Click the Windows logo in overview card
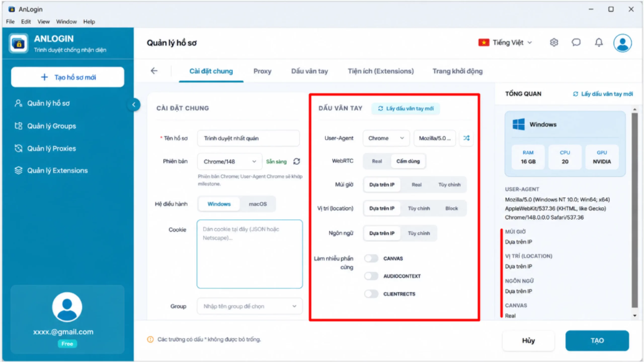Image resolution: width=644 pixels, height=362 pixels. (518, 124)
